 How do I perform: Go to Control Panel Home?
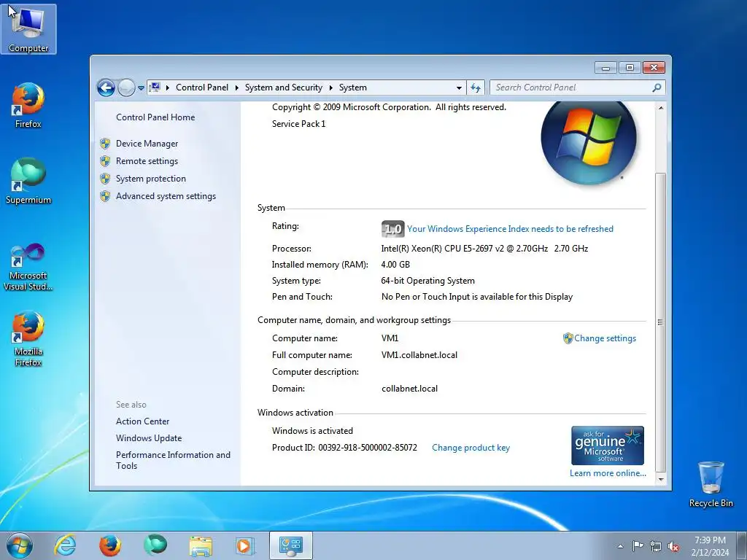155,117
